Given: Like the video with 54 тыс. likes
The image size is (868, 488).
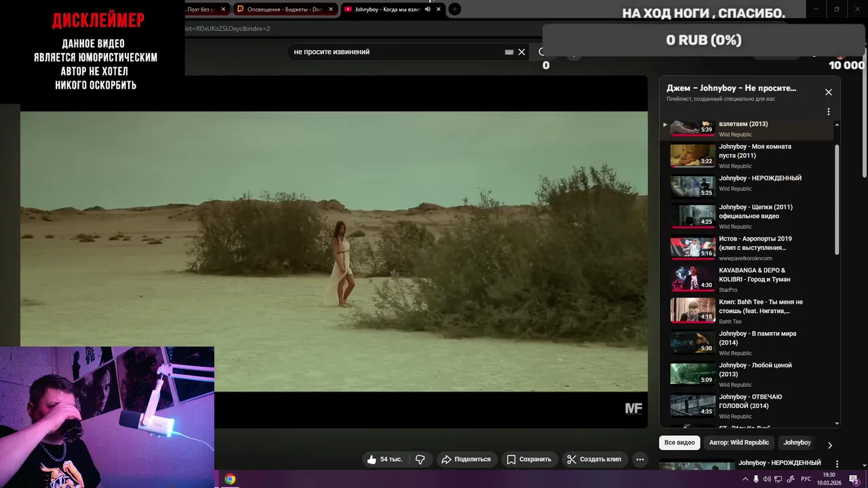Looking at the screenshot, I should (x=384, y=460).
